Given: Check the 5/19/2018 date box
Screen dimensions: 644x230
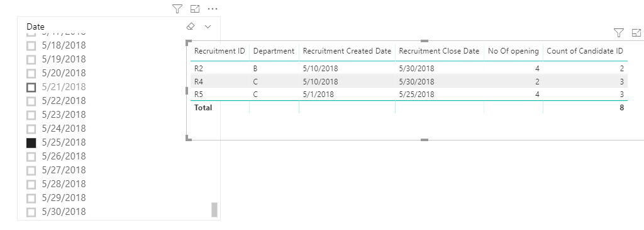Looking at the screenshot, I should (x=31, y=59).
